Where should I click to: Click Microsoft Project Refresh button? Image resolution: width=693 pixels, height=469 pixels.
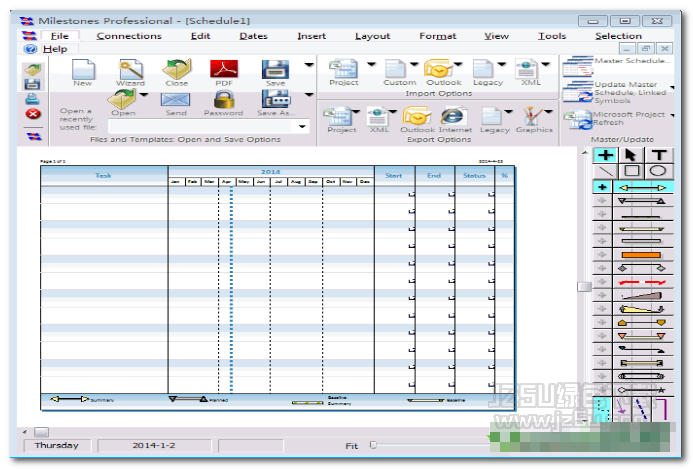point(616,119)
